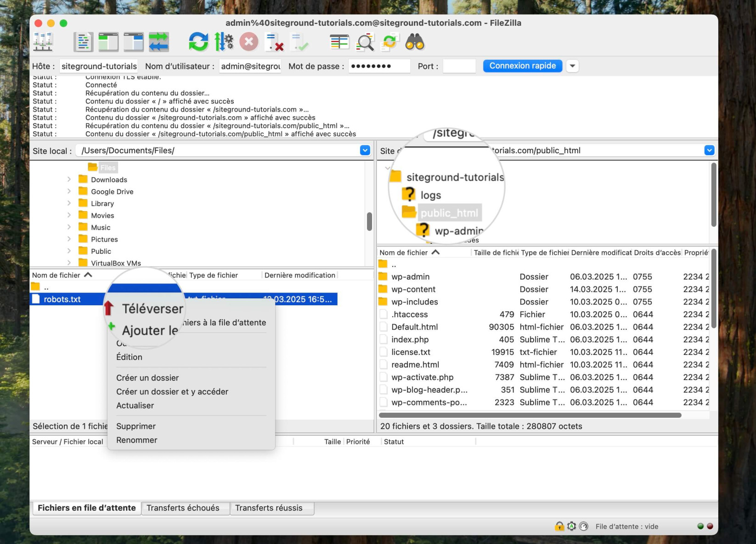756x544 pixels.
Task: Open remote site path dropdown
Action: (709, 150)
